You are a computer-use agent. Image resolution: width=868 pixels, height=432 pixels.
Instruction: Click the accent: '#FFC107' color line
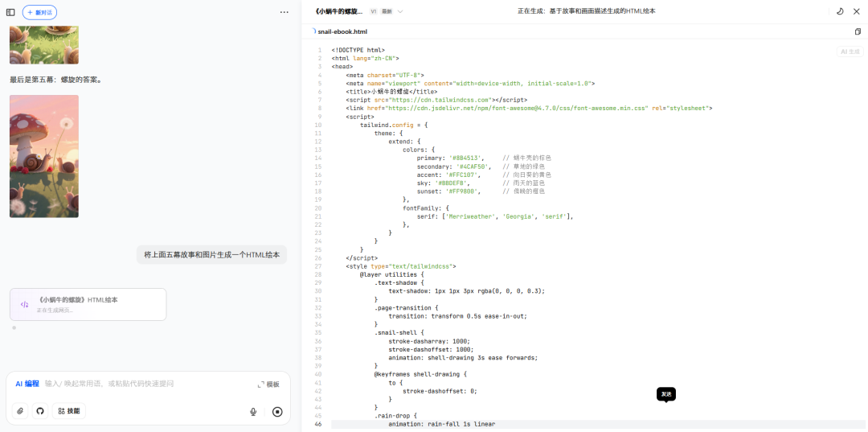click(x=484, y=175)
